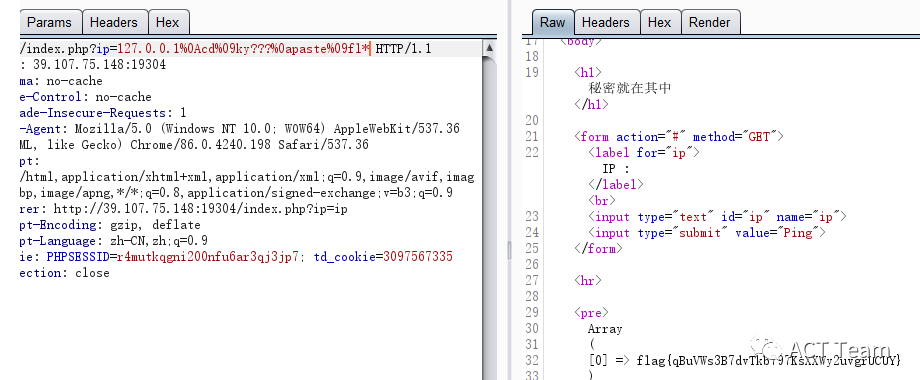Click the request pane scroll-up arrow

[489, 48]
